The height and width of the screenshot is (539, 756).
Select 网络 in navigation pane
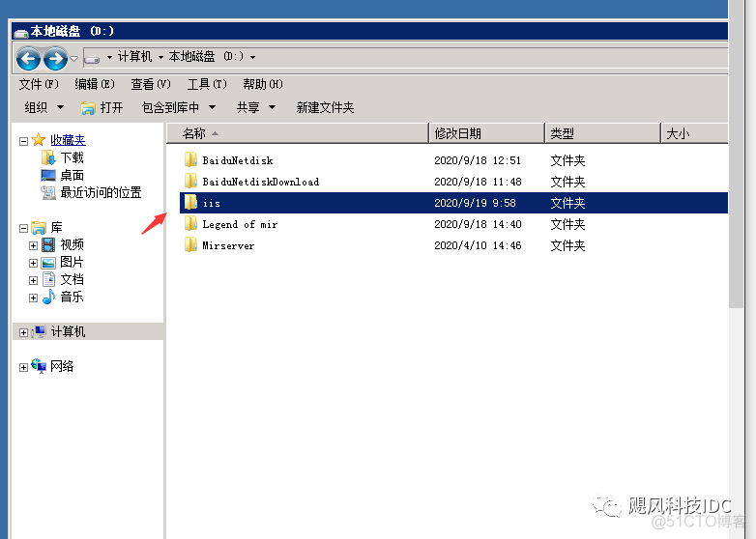click(x=62, y=366)
